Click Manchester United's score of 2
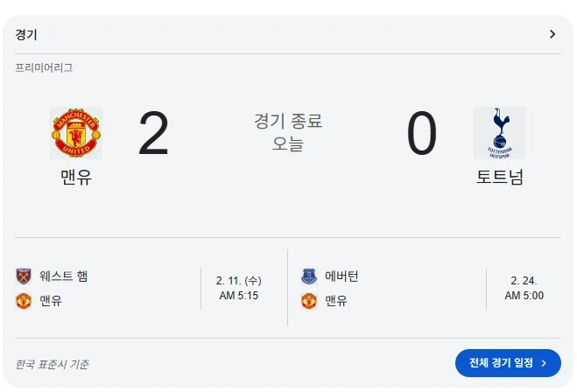 tap(153, 136)
